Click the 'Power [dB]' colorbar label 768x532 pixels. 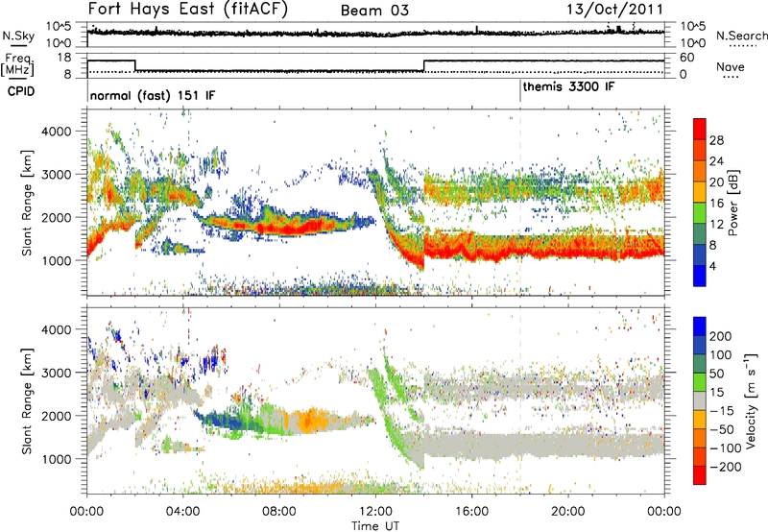point(732,203)
